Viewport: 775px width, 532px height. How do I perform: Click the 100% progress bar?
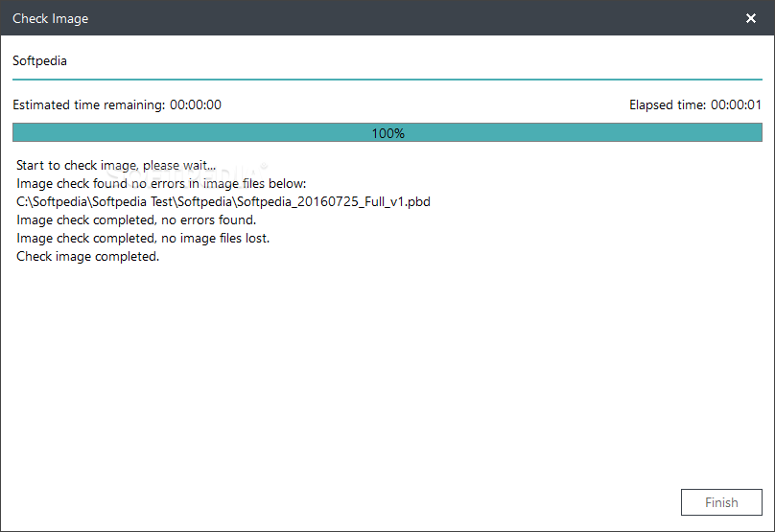coord(387,132)
